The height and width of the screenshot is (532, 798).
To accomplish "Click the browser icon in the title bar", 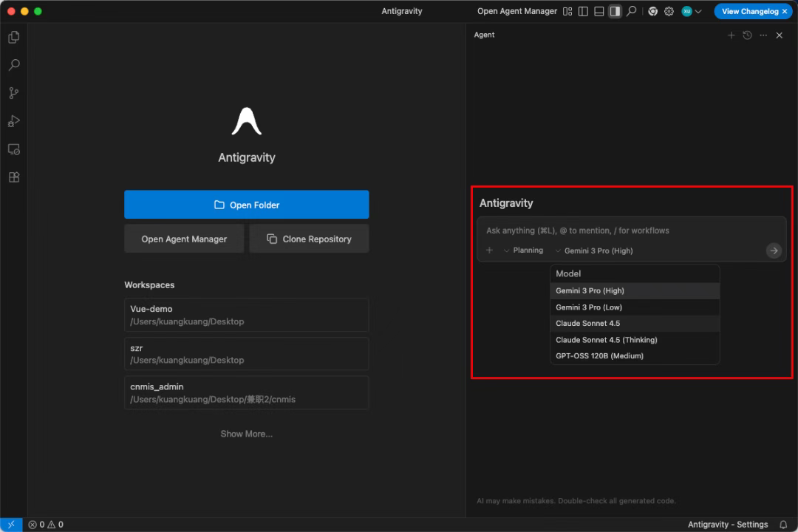I will pos(652,11).
